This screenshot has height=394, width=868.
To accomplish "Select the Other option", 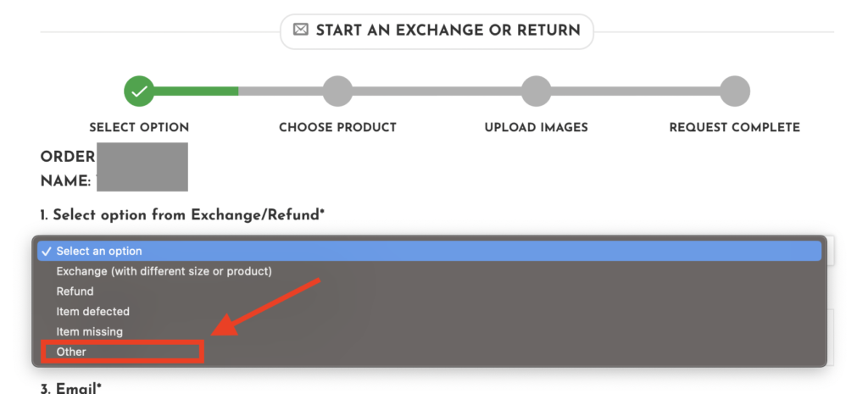I will [x=71, y=352].
